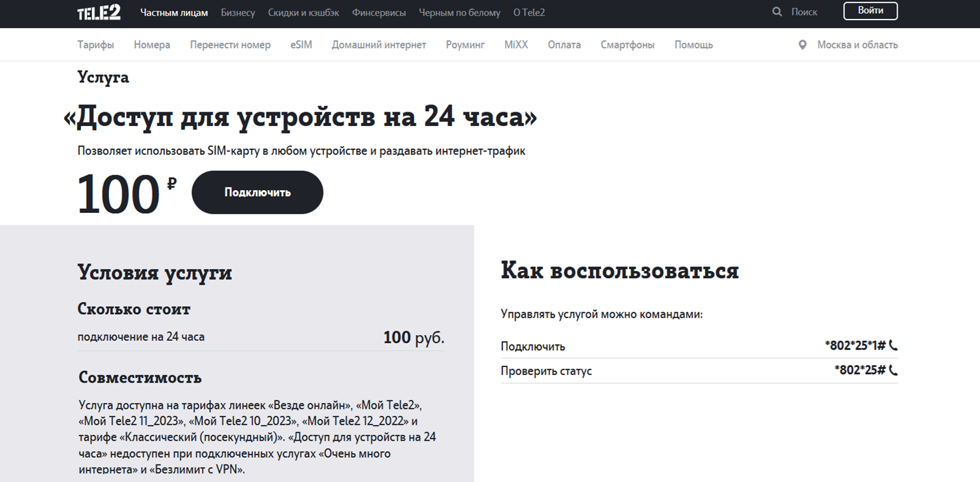980x482 pixels.
Task: Open the Помощь page
Action: 694,45
